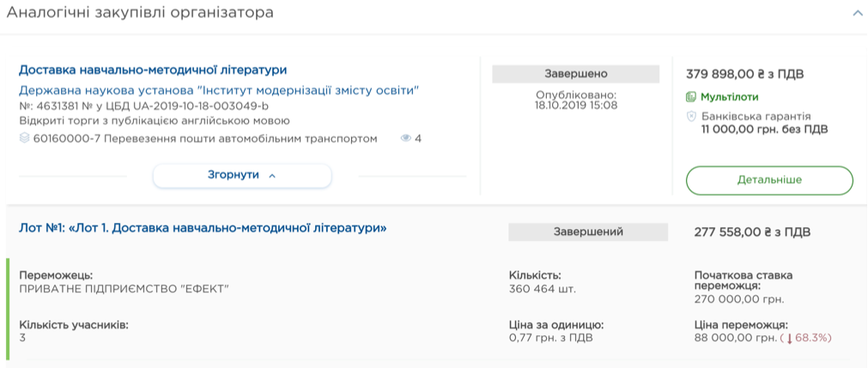
Task: Click the eye views icon
Action: (406, 138)
